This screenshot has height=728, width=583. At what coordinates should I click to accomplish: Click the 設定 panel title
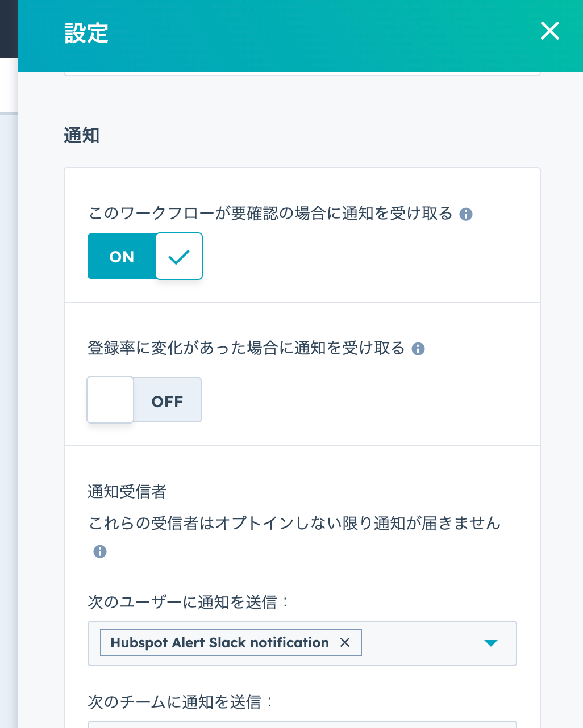[86, 33]
